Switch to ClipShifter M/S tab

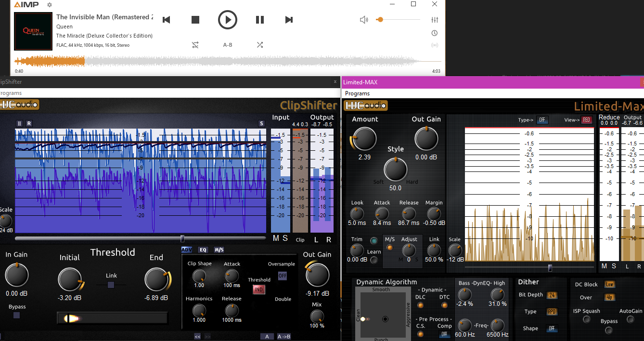[219, 249]
